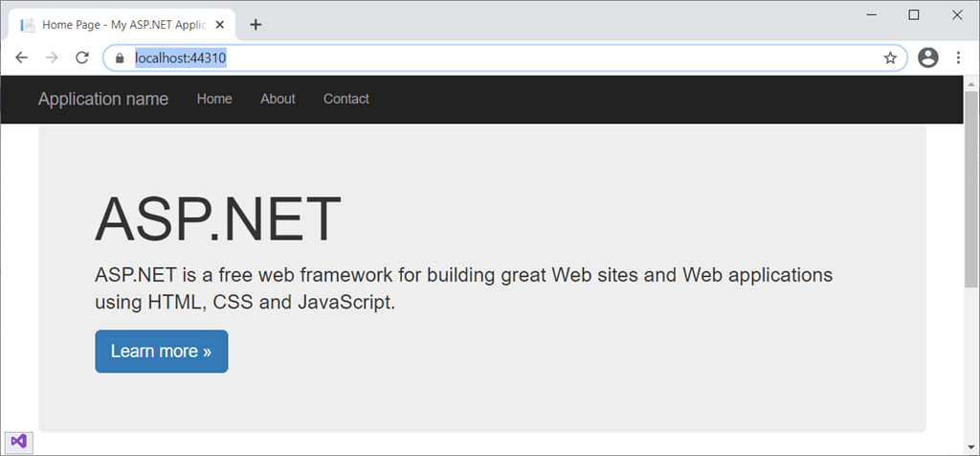Click the lock site info icon

pos(120,58)
